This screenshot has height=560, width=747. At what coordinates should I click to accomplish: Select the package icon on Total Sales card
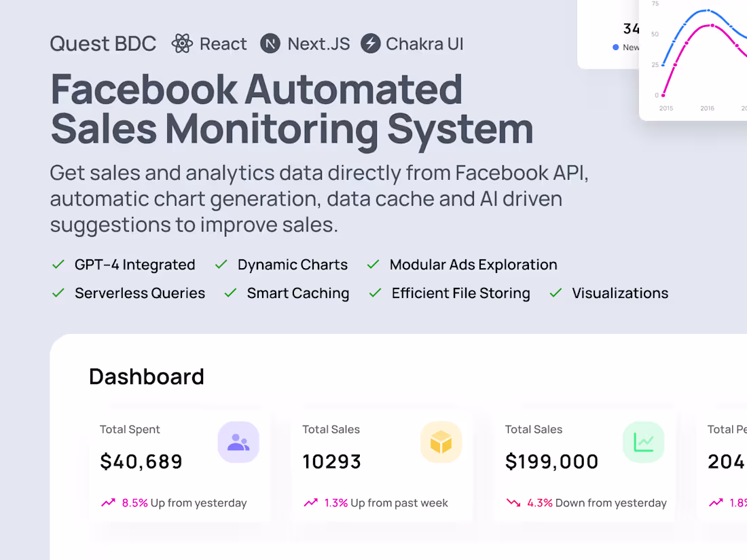[441, 442]
